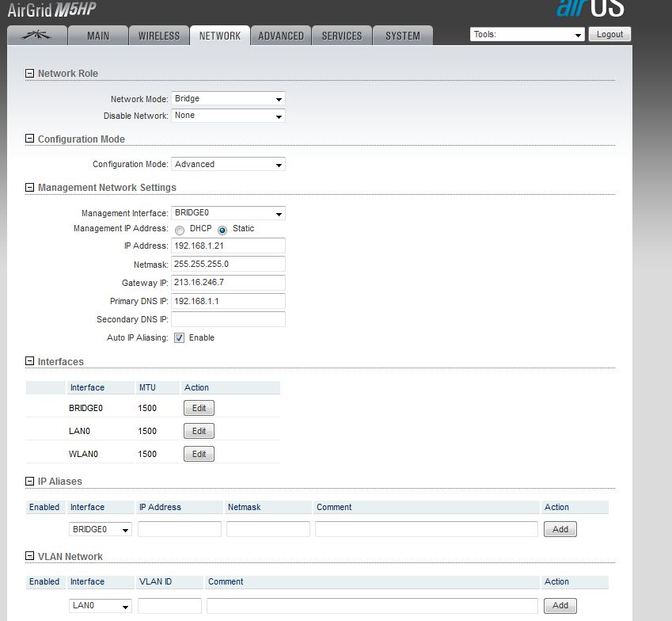Screen dimensions: 672x621
Task: Open IP Aliases interface dropdown BRIDGE0
Action: point(101,529)
